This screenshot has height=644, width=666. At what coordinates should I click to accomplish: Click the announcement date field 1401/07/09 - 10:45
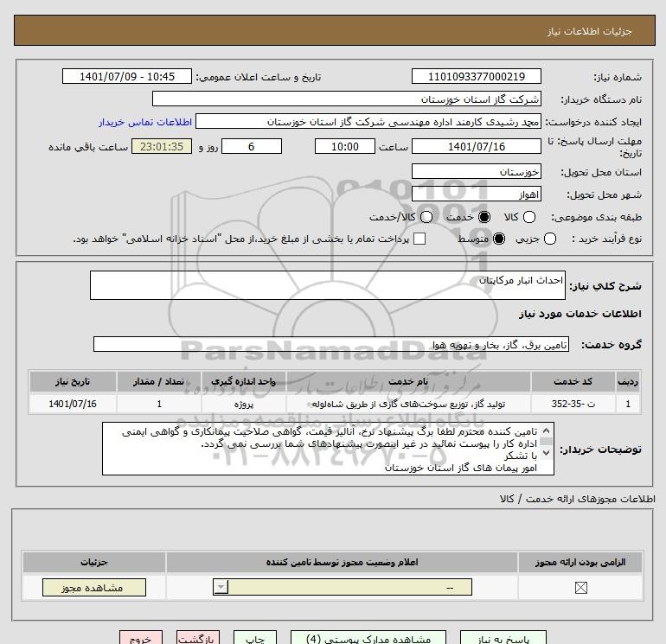[x=127, y=76]
